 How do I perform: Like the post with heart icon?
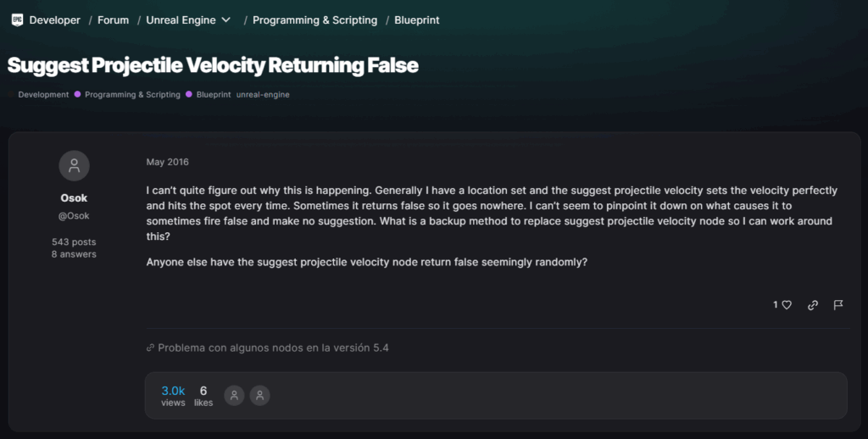coord(787,305)
